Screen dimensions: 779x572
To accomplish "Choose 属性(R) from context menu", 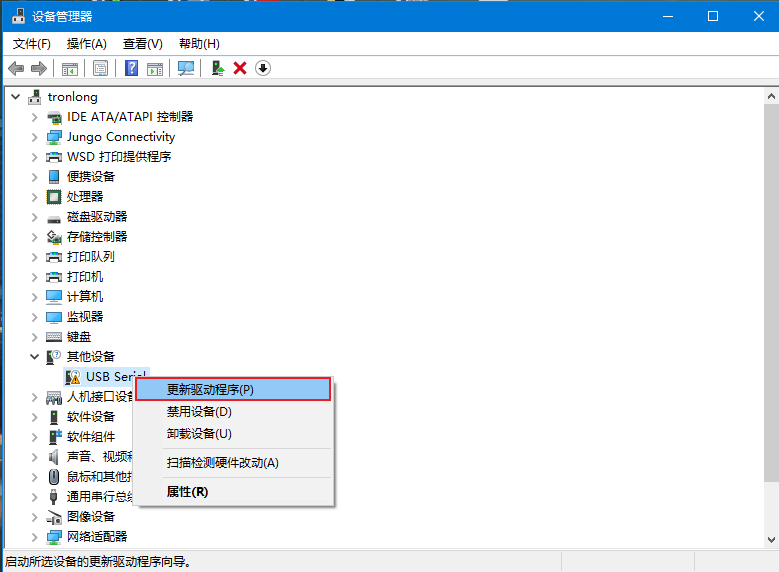I will (233, 491).
